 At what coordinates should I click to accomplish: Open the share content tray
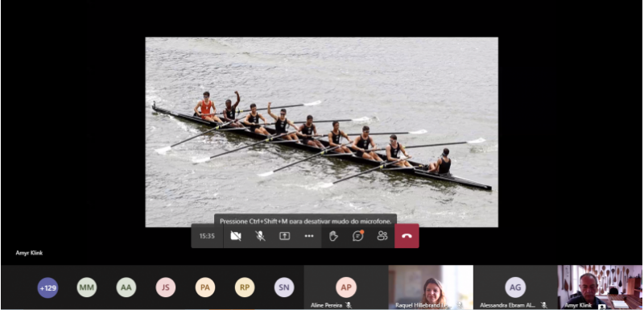click(x=285, y=236)
